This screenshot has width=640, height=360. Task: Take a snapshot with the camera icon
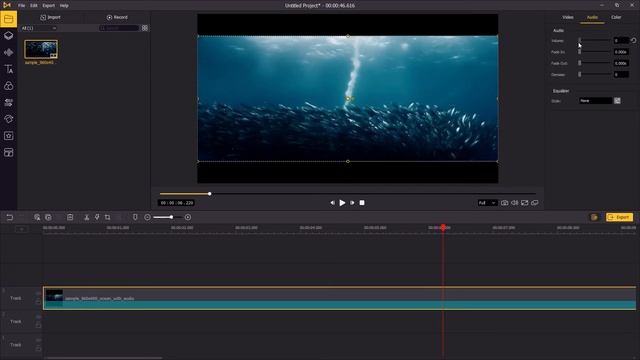(x=504, y=203)
